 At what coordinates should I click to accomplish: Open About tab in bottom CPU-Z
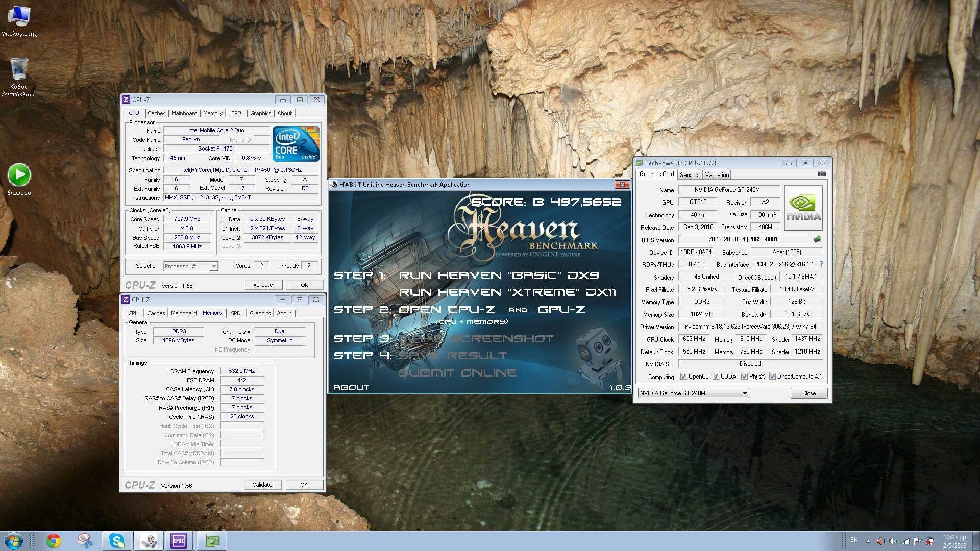pos(284,313)
